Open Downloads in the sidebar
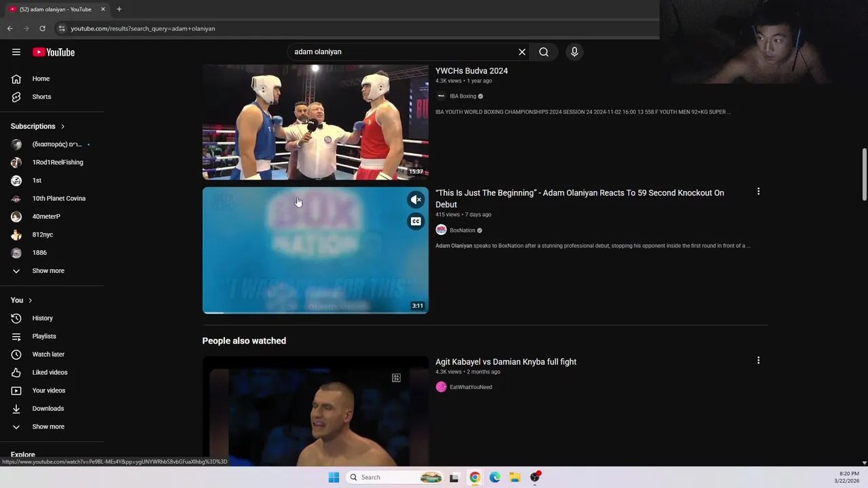Viewport: 868px width, 488px height. point(52,409)
